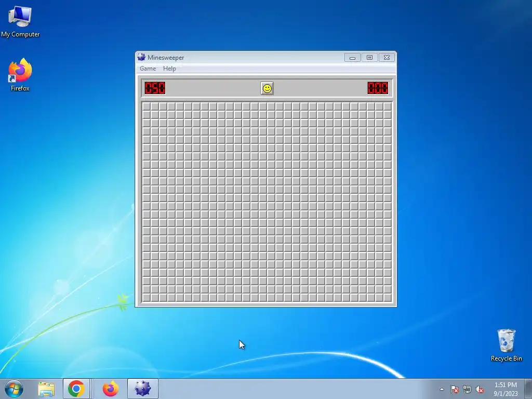Image resolution: width=532 pixels, height=399 pixels.
Task: Click the Action Center flag tray icon
Action: click(455, 389)
